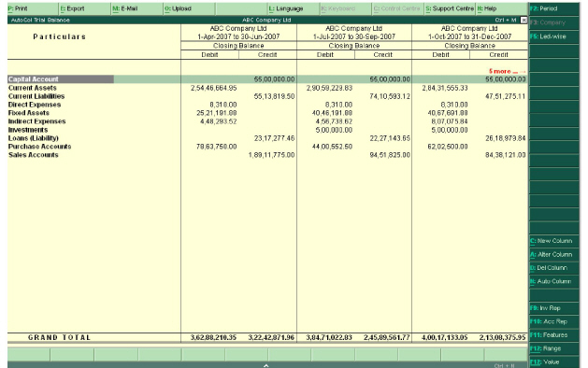
Task: Click Grand Total debit 3,62,88,210.35
Action: coord(213,338)
